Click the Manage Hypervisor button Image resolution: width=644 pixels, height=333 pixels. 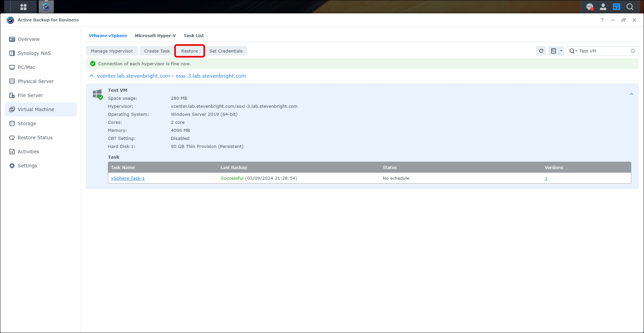click(112, 51)
